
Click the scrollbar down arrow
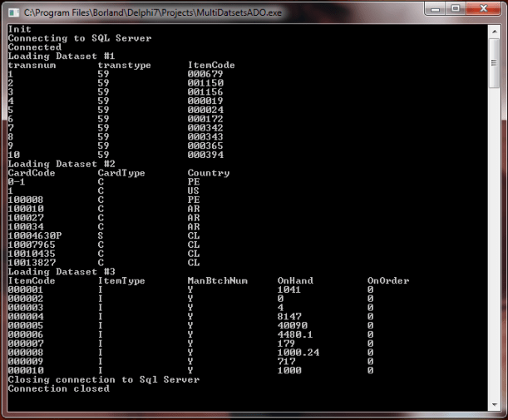pos(495,404)
